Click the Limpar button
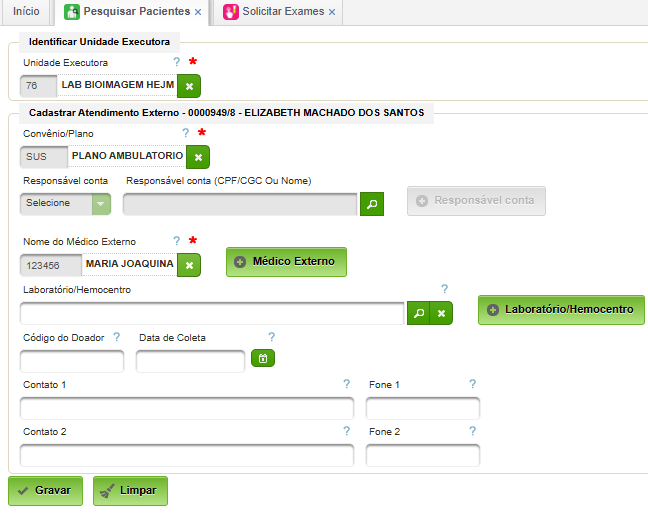 point(130,491)
